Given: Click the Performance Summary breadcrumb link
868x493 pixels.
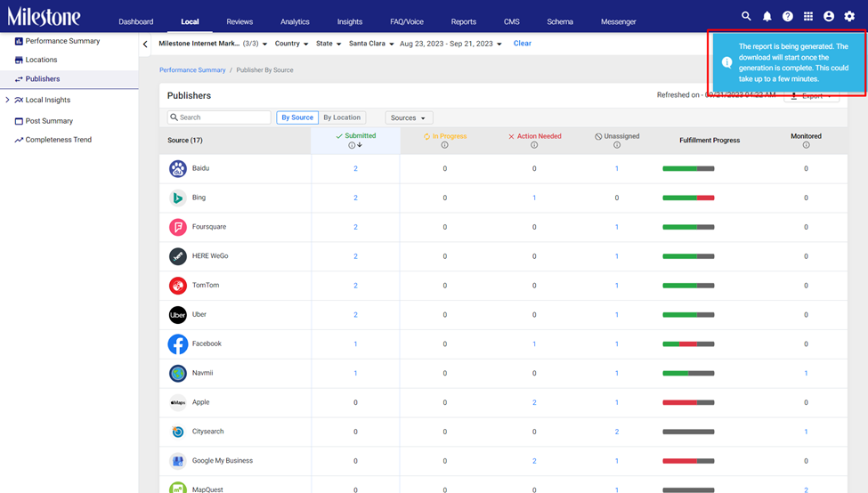Looking at the screenshot, I should click(192, 70).
